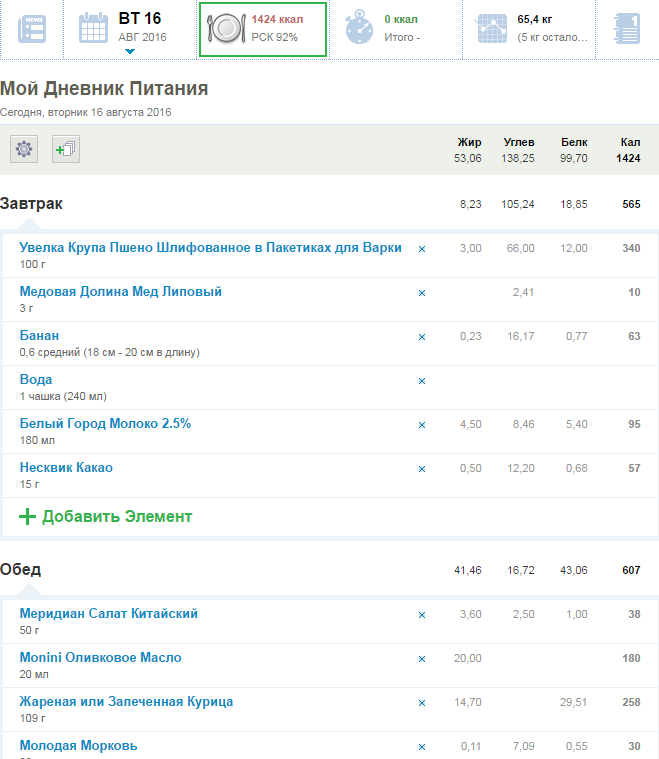Open the exercise tab showing 0 ккал
This screenshot has height=759, width=659.
(x=400, y=29)
